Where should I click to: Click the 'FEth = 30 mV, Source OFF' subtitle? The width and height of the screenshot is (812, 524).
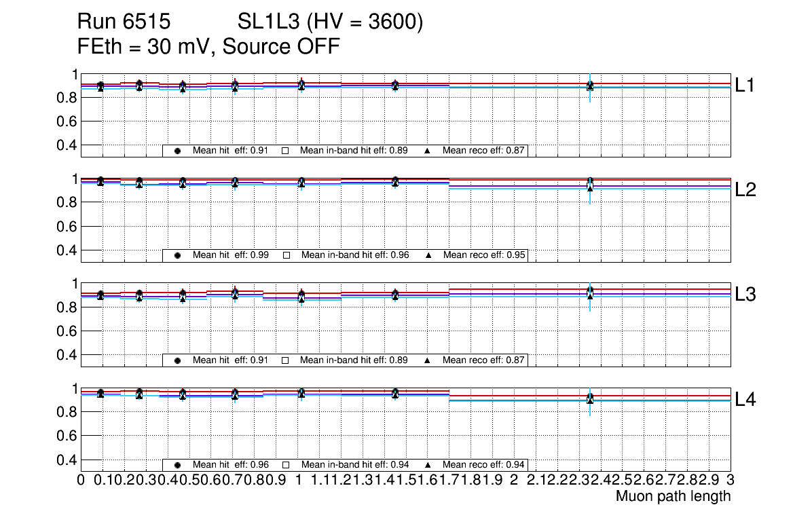pos(208,47)
